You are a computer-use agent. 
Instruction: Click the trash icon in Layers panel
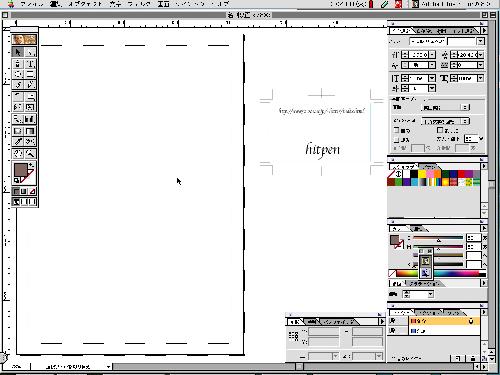point(473,358)
